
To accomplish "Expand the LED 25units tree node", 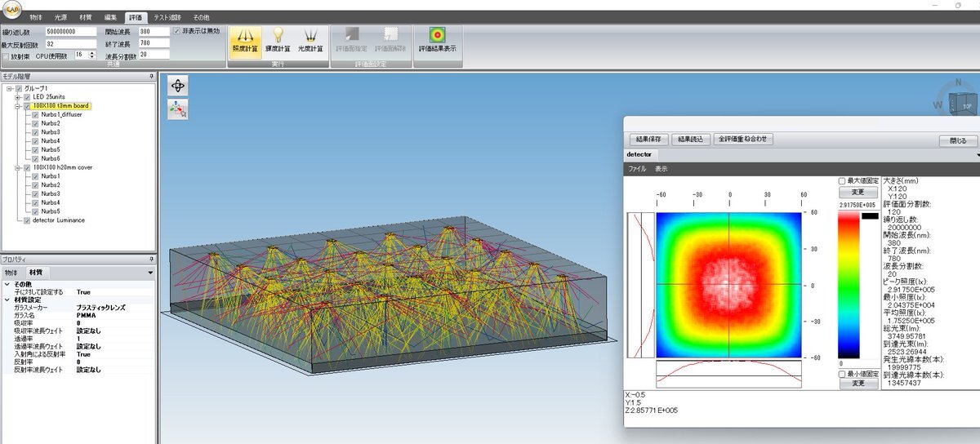I will pyautogui.click(x=17, y=97).
